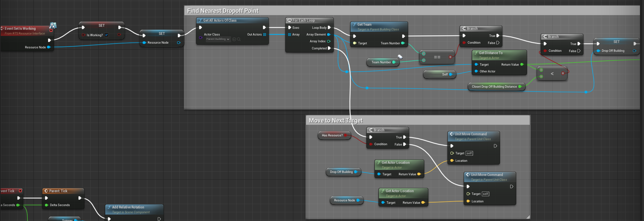Screen dimensions: 644x221
Task: Open the Parent Building class dropdown
Action: 218,39
